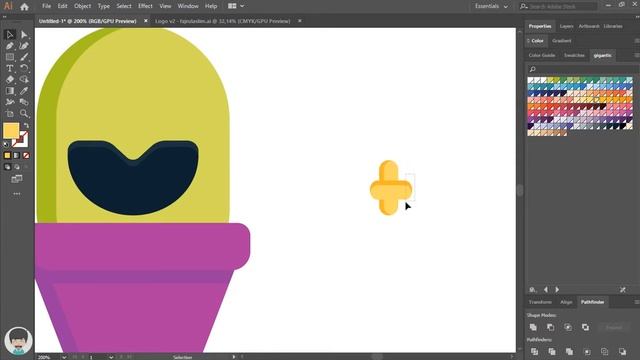Open the Effect menu
This screenshot has height=360, width=640.
tap(145, 6)
